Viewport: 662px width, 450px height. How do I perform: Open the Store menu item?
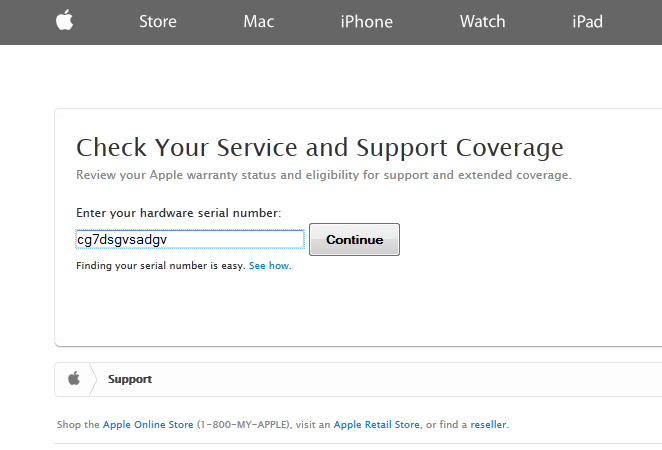(x=158, y=22)
